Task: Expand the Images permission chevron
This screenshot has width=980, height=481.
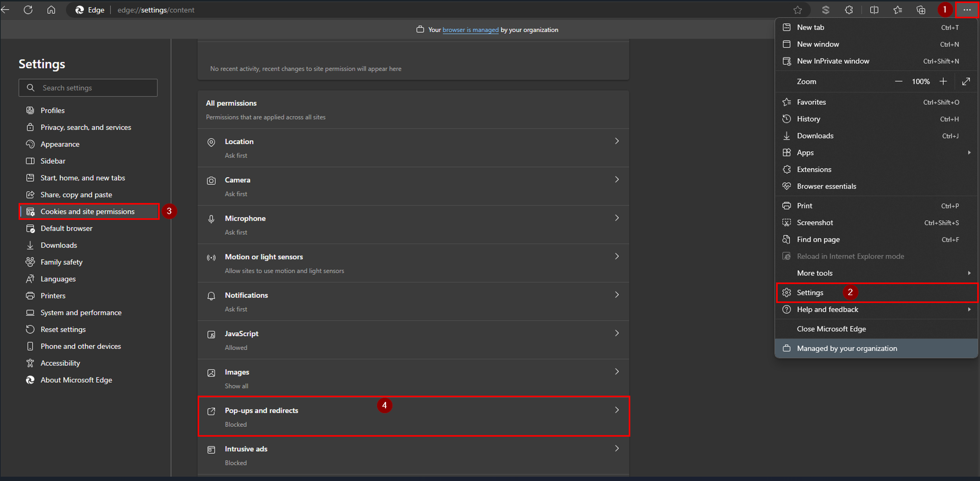Action: pyautogui.click(x=617, y=372)
